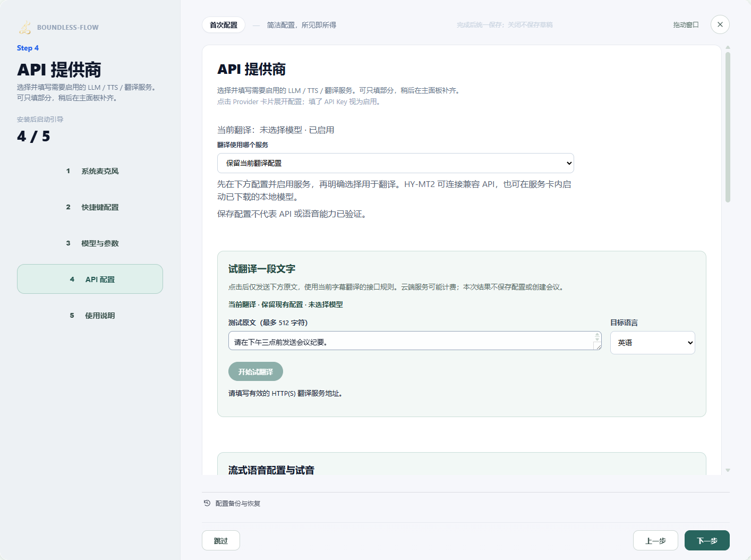Click the 简洁配置，所见即所得 subtitle text
The height and width of the screenshot is (560, 751).
(x=301, y=25)
